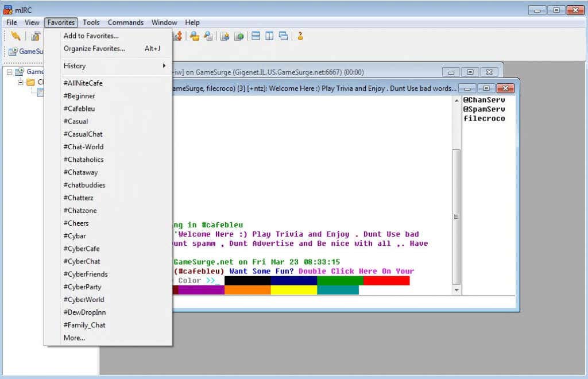Tile windows vertically via toolbar icon

269,36
